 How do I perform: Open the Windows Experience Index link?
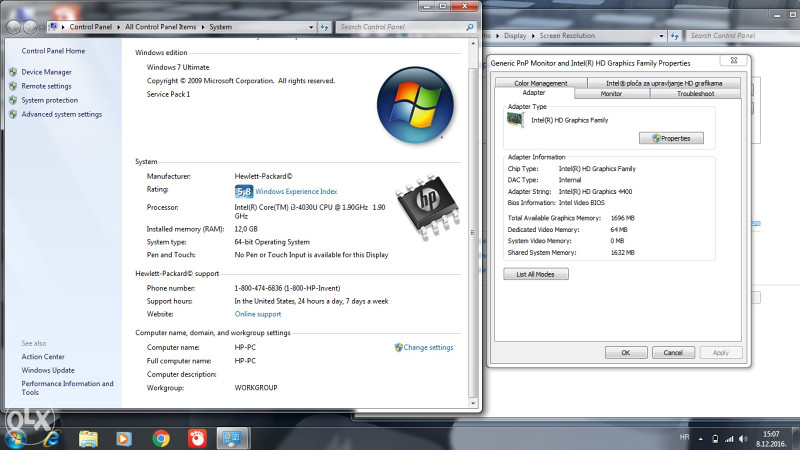coord(296,191)
